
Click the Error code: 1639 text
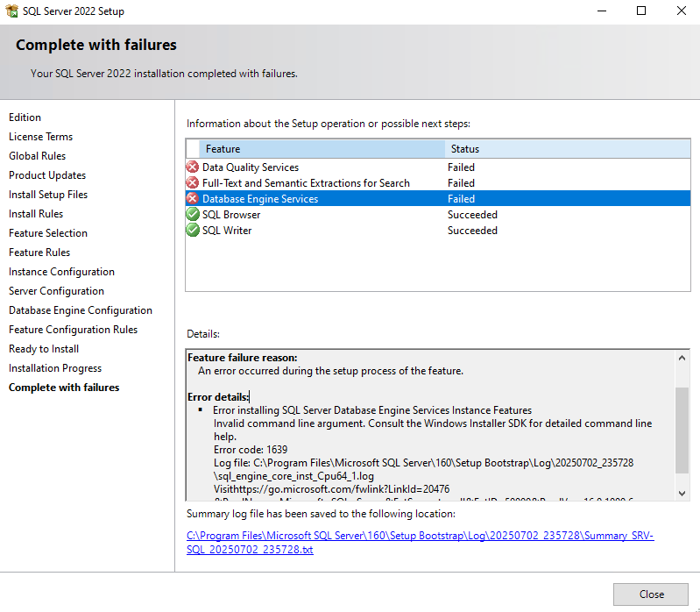pyautogui.click(x=251, y=450)
